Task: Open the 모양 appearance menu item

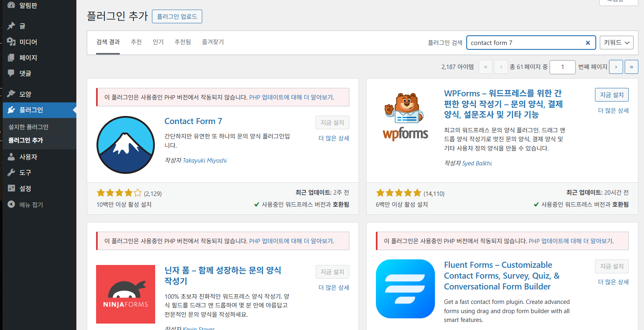Action: [x=39, y=94]
